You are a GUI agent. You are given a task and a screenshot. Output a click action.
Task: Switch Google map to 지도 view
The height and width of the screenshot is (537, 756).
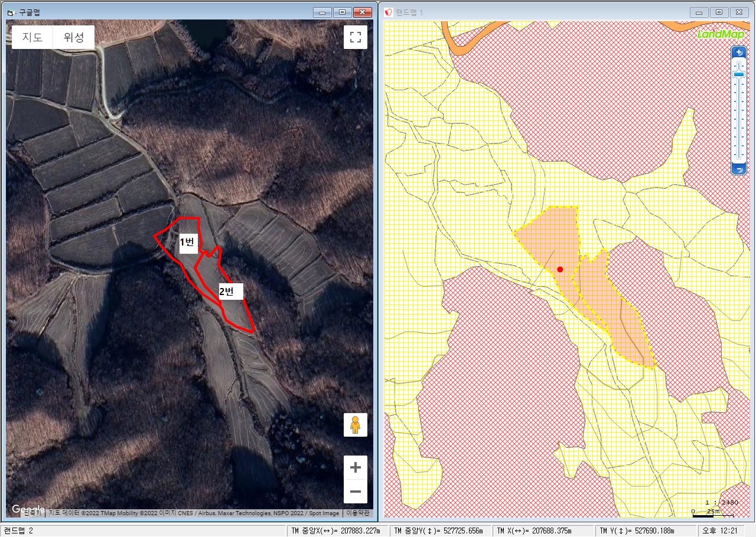tap(32, 37)
